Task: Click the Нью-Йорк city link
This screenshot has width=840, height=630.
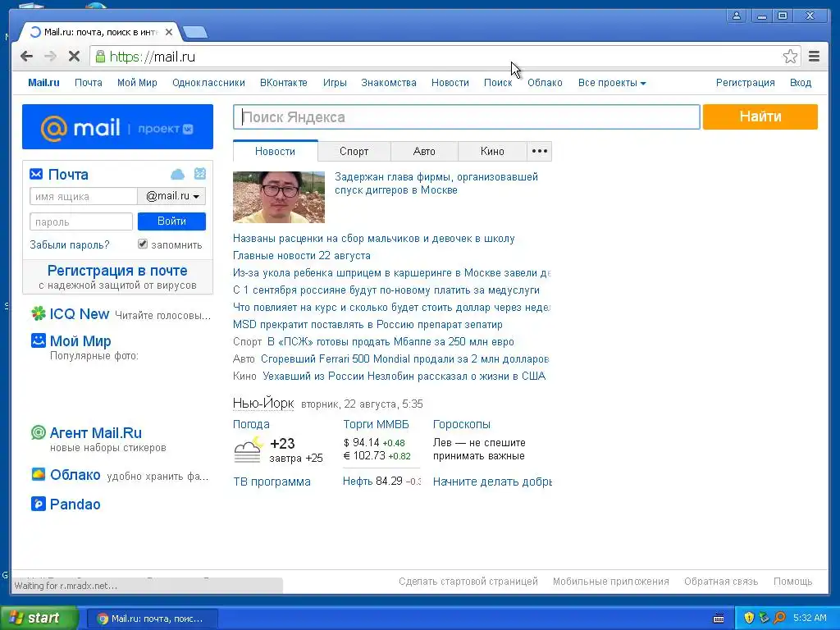Action: 263,403
